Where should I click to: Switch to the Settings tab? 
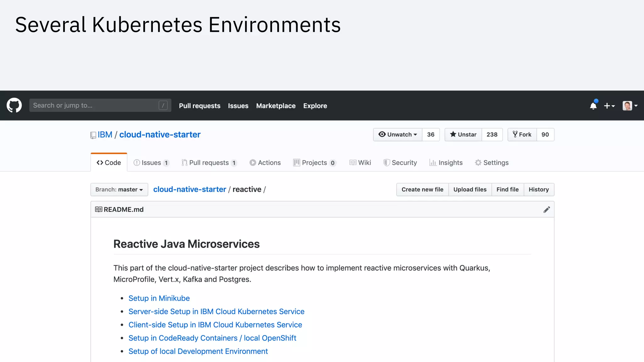tap(492, 162)
